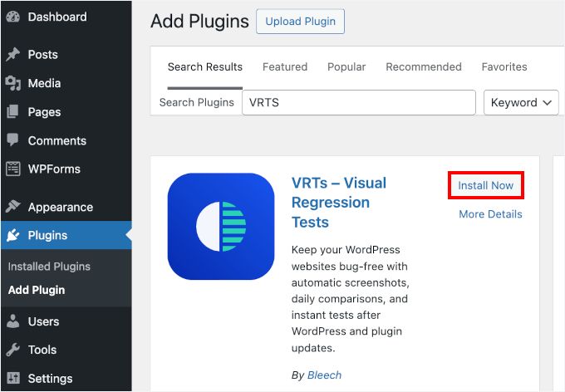Click the Bleech author link
Image resolution: width=565 pixels, height=392 pixels.
[x=324, y=375]
